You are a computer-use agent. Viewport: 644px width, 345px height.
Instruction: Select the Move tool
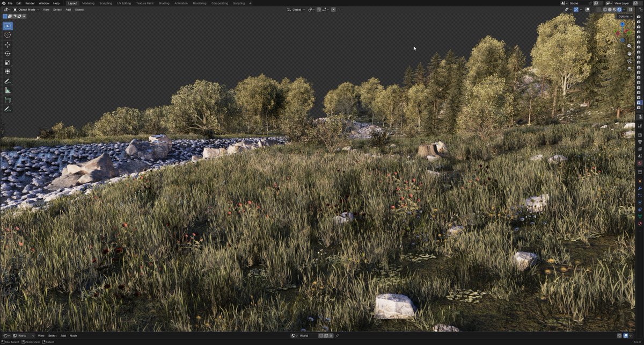[x=8, y=45]
